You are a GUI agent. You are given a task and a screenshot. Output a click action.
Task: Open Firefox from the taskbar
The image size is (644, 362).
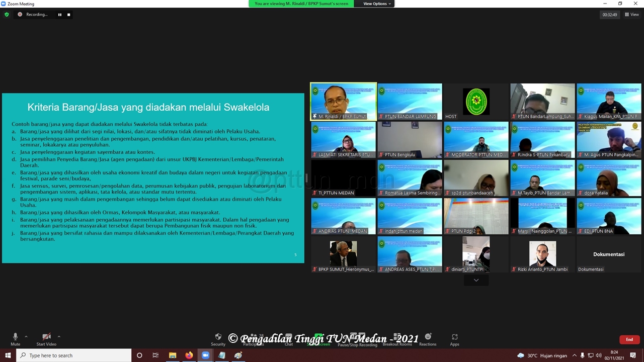tap(189, 355)
